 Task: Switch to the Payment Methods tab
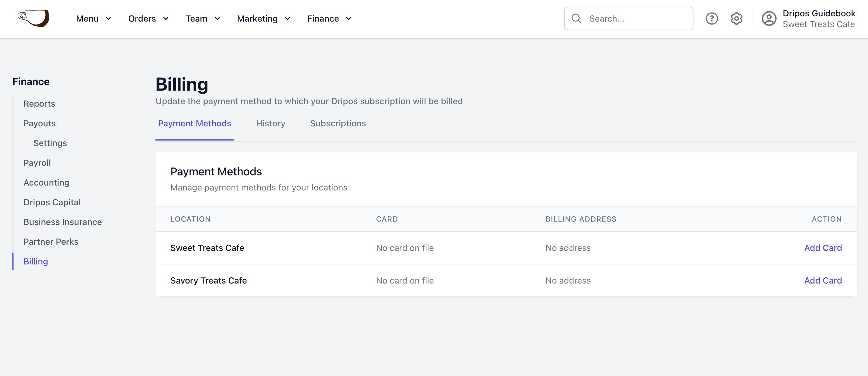tap(195, 124)
